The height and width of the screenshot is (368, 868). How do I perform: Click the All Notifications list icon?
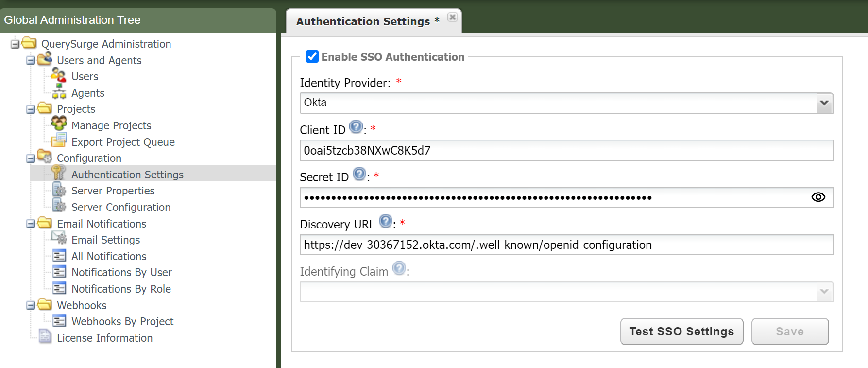59,255
